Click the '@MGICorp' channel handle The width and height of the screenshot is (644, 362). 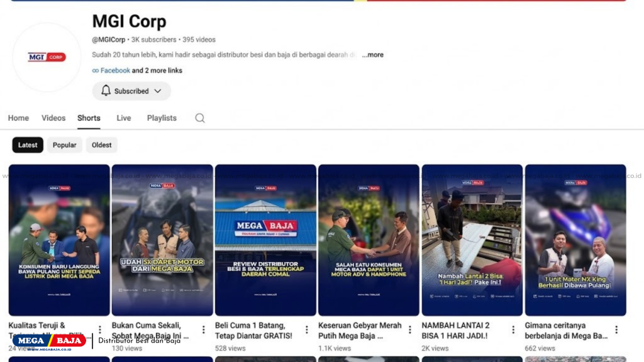tap(108, 40)
